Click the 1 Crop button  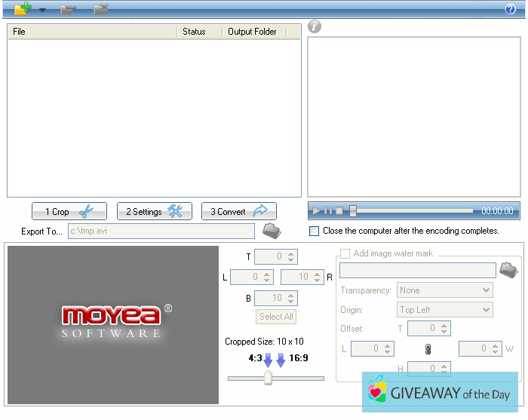69,212
